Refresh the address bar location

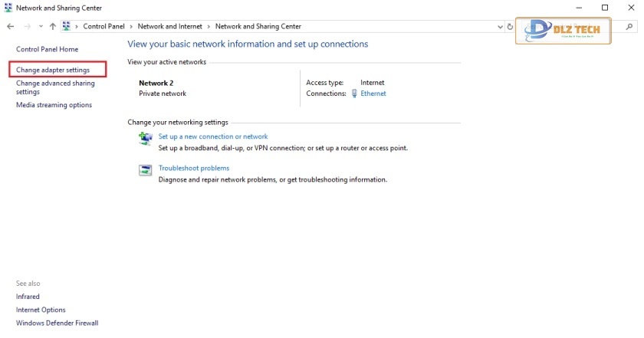[x=511, y=26]
